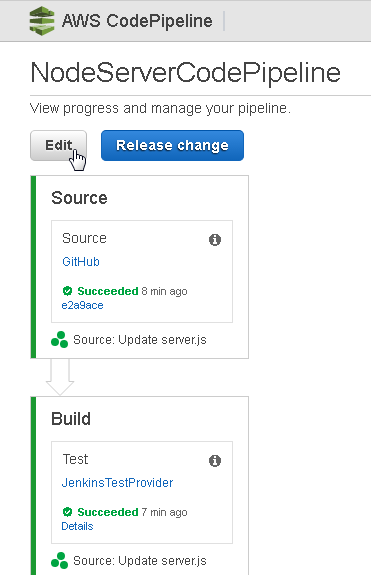Click the Edit button
The height and width of the screenshot is (575, 371).
click(x=58, y=146)
